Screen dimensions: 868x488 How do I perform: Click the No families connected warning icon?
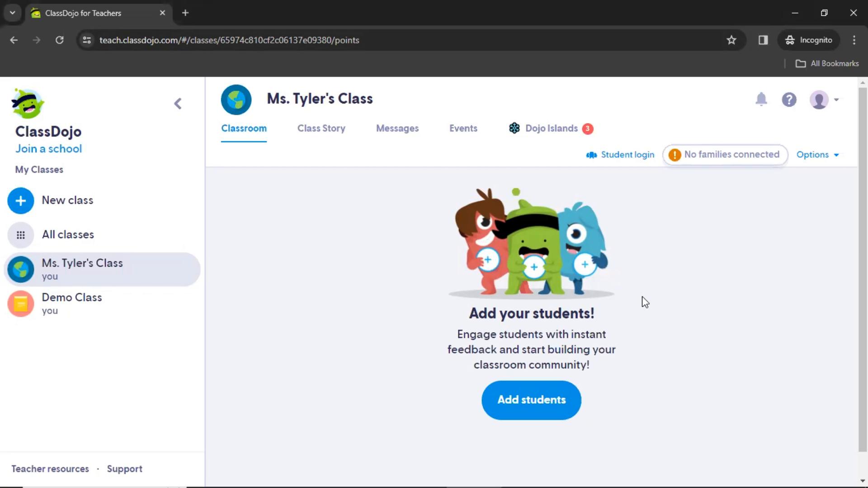674,155
